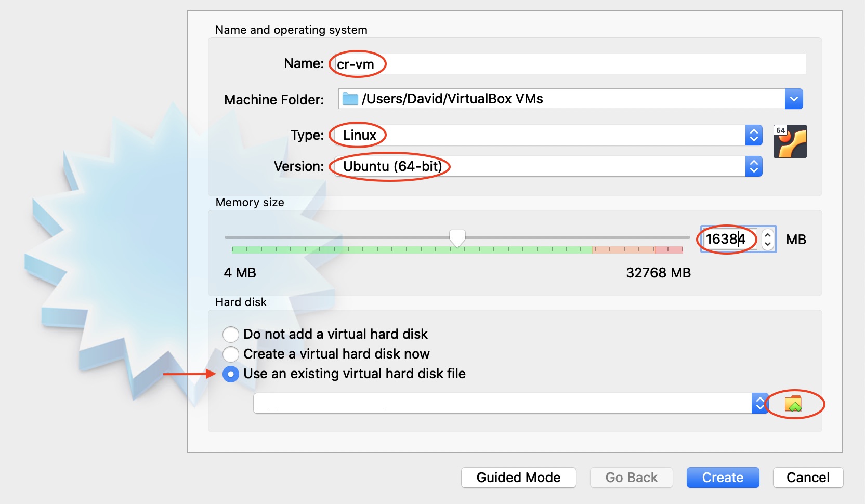Select 'Do not add a virtual hard disk'
The image size is (865, 504).
[x=231, y=334]
